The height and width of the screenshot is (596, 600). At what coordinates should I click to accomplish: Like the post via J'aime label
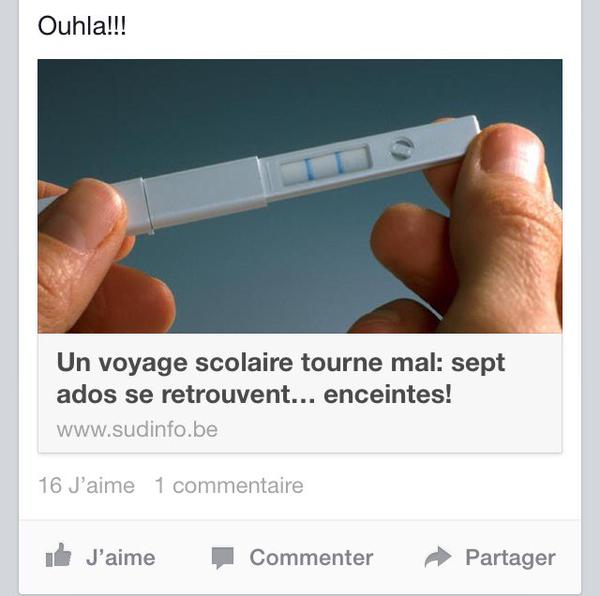pos(121,557)
